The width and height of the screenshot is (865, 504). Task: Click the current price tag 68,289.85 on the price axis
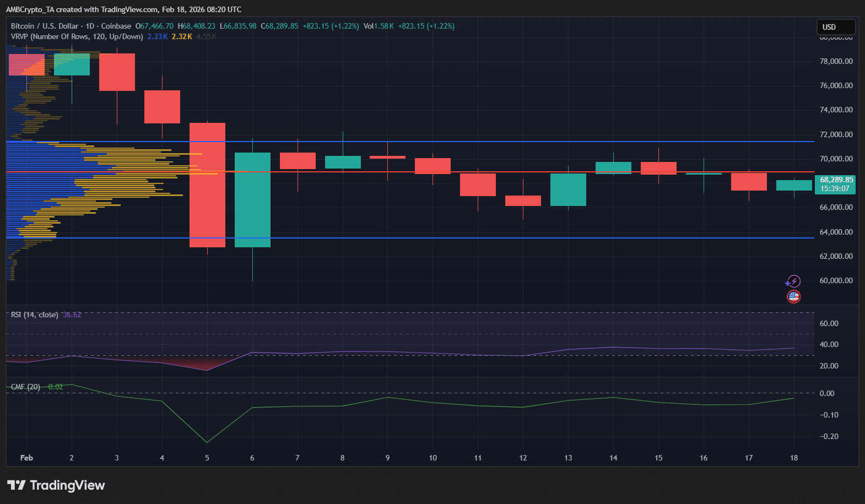[x=836, y=180]
